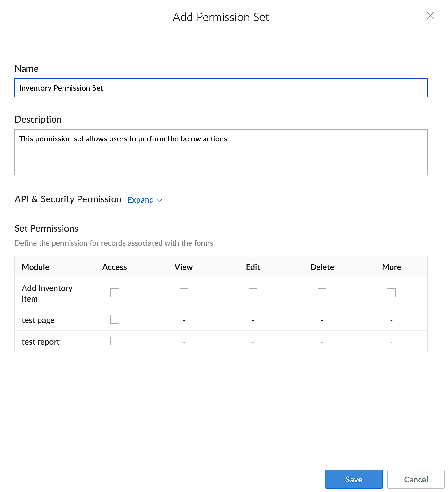The image size is (448, 492).
Task: Expand API & Security Permission section
Action: [141, 200]
